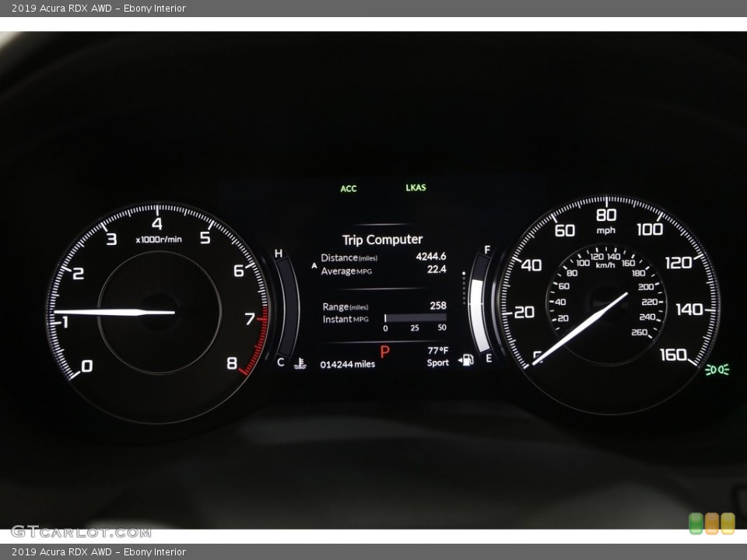The height and width of the screenshot is (560, 747).
Task: Click the green headlight indicator icon
Action: pyautogui.click(x=717, y=369)
